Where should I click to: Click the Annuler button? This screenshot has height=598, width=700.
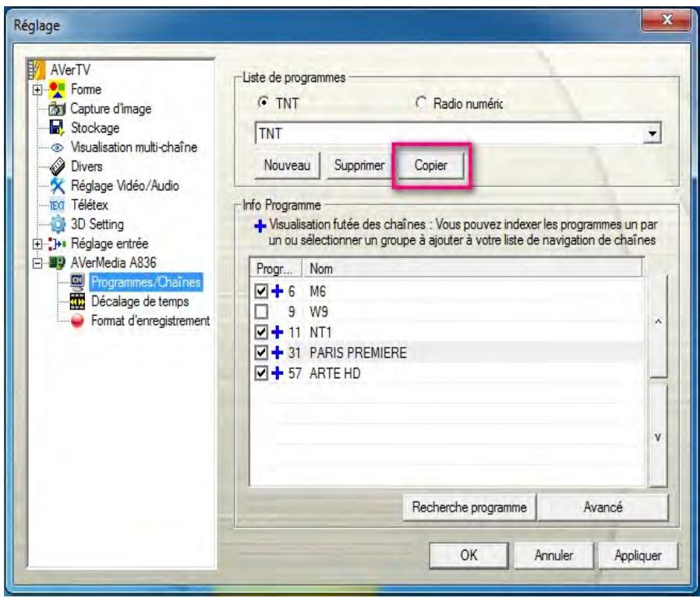553,555
